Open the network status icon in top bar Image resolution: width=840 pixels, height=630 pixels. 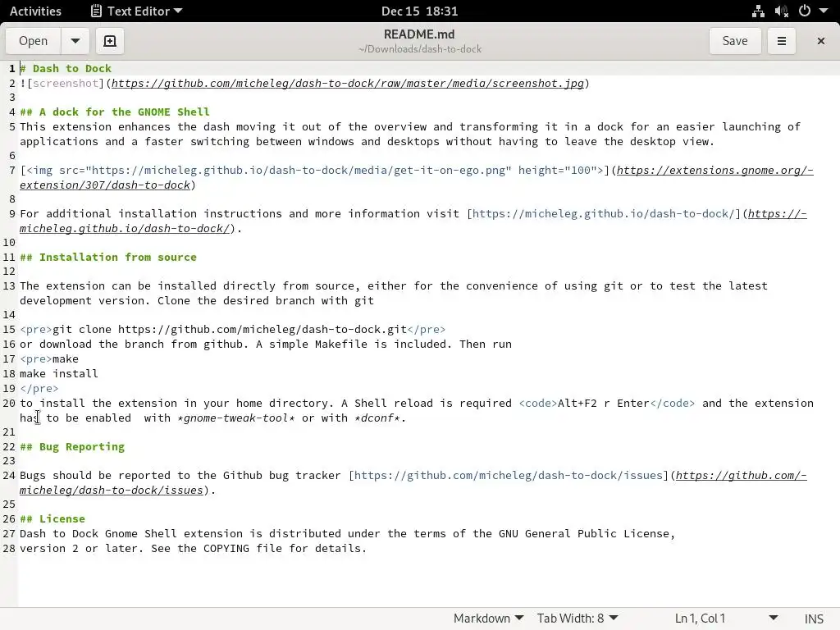[x=758, y=11]
